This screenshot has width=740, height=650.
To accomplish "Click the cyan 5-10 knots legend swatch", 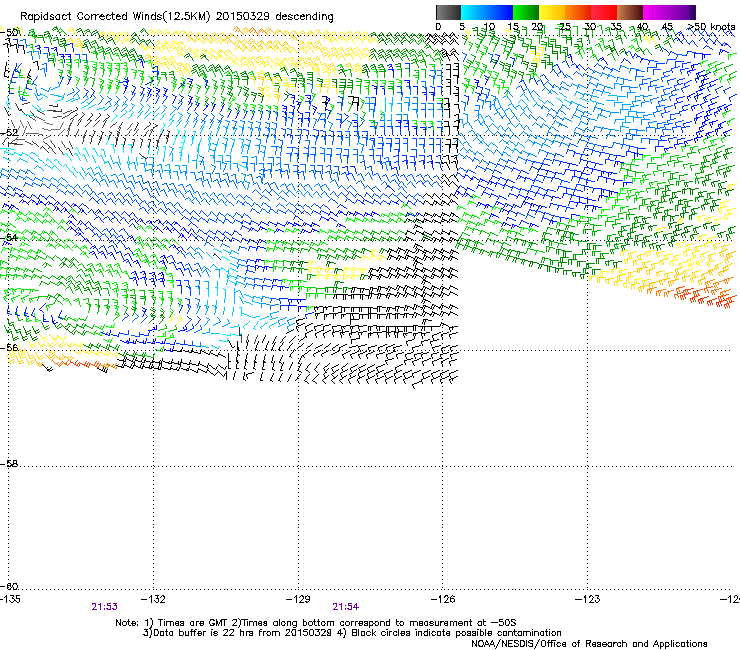I will (x=474, y=12).
